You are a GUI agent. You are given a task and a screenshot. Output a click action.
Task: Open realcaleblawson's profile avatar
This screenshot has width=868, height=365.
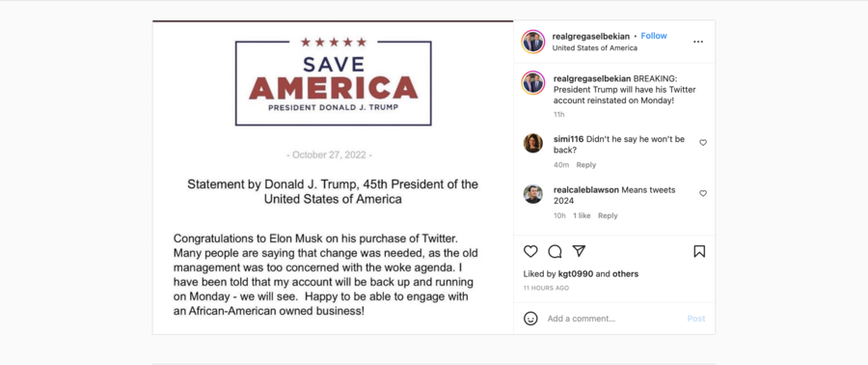[x=533, y=194]
